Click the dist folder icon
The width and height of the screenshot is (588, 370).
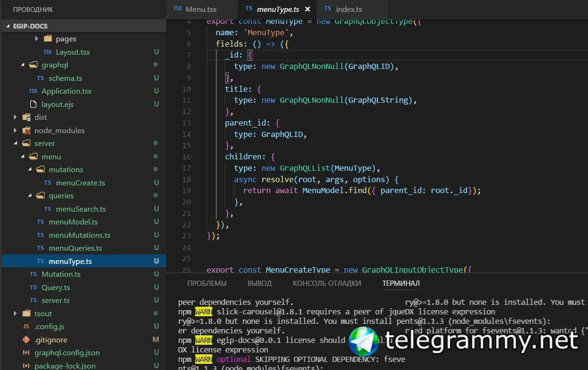coord(26,117)
